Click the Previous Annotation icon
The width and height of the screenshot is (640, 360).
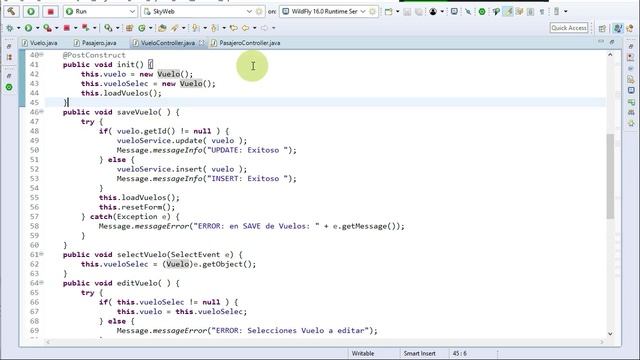tap(215, 28)
